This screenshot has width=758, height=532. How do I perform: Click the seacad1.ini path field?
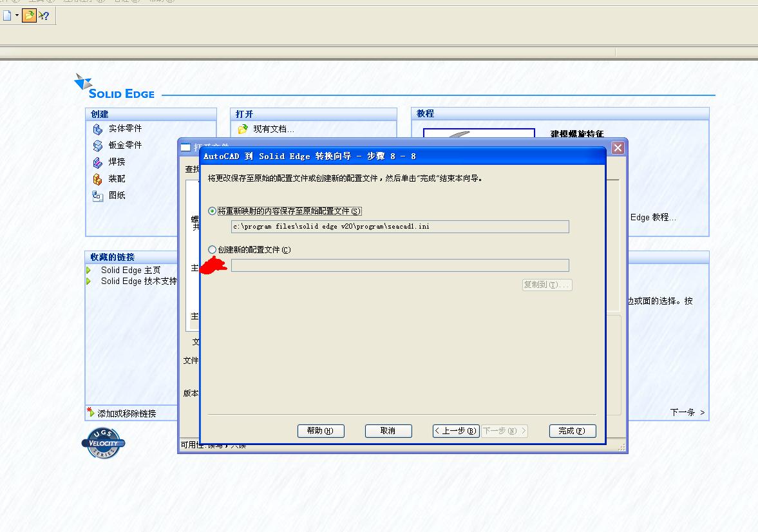[400, 227]
